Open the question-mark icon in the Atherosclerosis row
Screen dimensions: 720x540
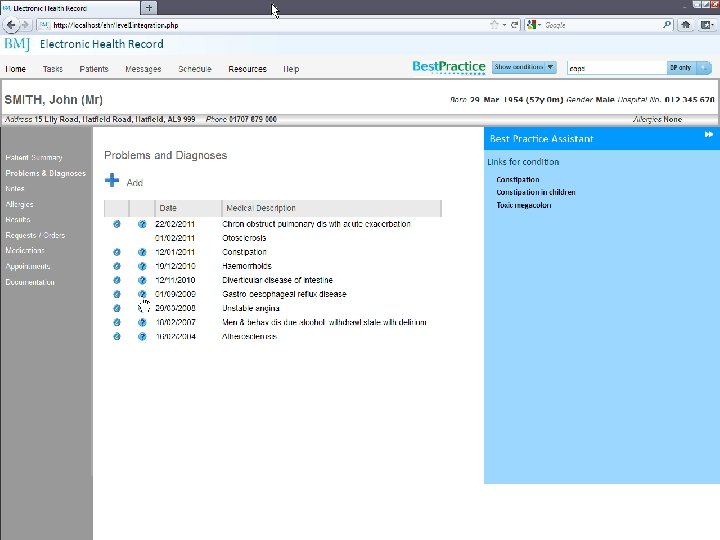(142, 337)
